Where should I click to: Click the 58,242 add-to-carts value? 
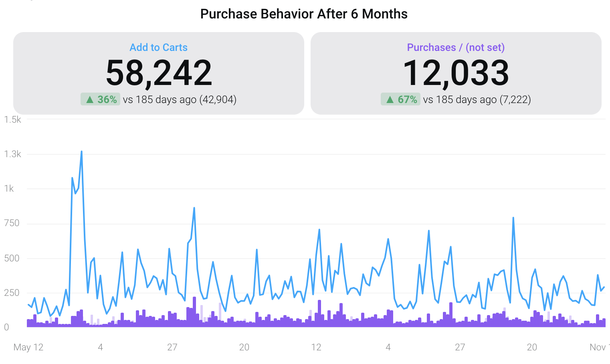[159, 73]
